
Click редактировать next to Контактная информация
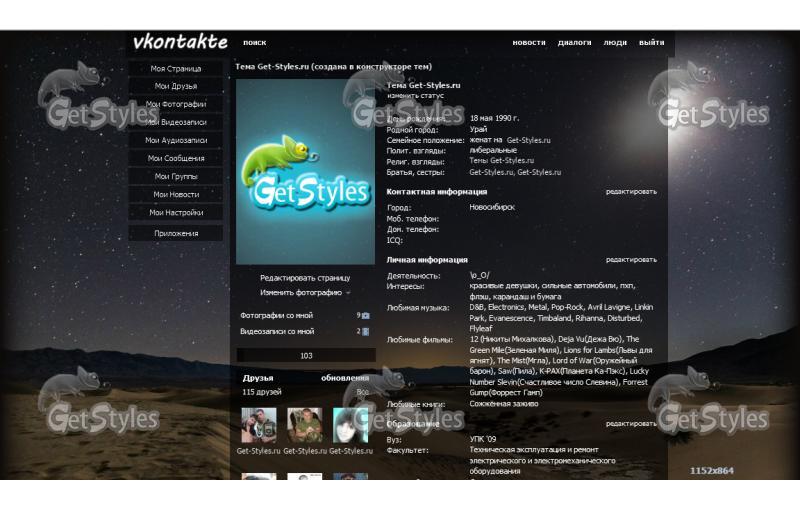pos(631,192)
